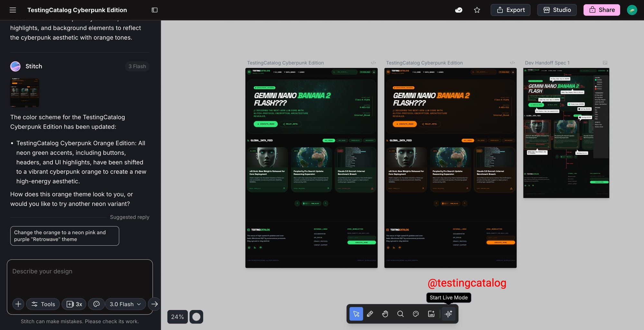Image resolution: width=644 pixels, height=330 pixels.
Task: View code for the orange-themed frame
Action: point(512,63)
